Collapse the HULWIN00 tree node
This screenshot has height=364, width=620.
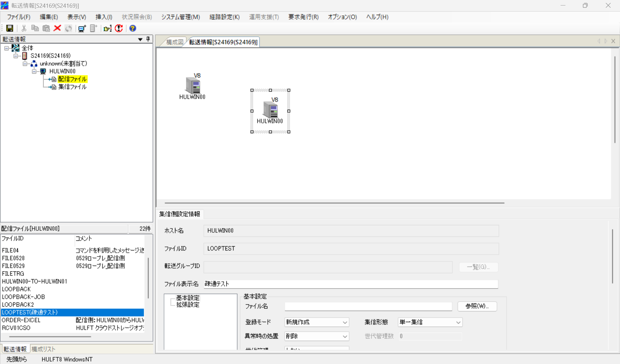34,71
